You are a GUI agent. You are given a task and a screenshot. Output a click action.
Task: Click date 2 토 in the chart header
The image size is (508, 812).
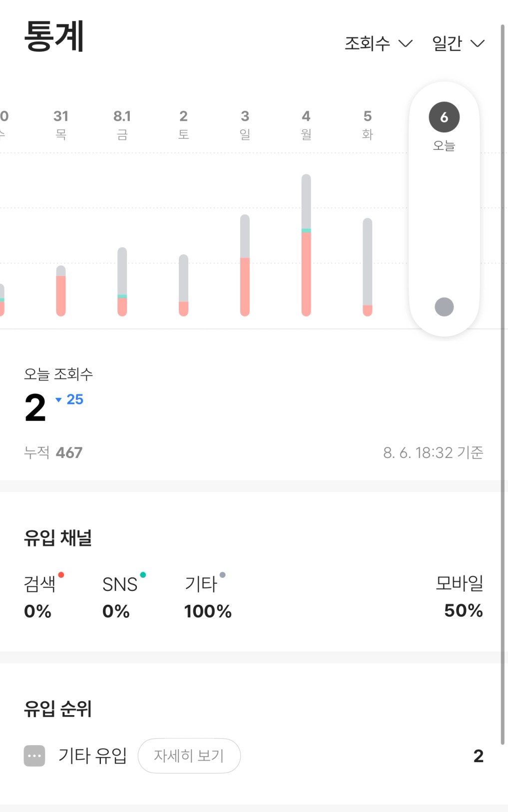184,124
